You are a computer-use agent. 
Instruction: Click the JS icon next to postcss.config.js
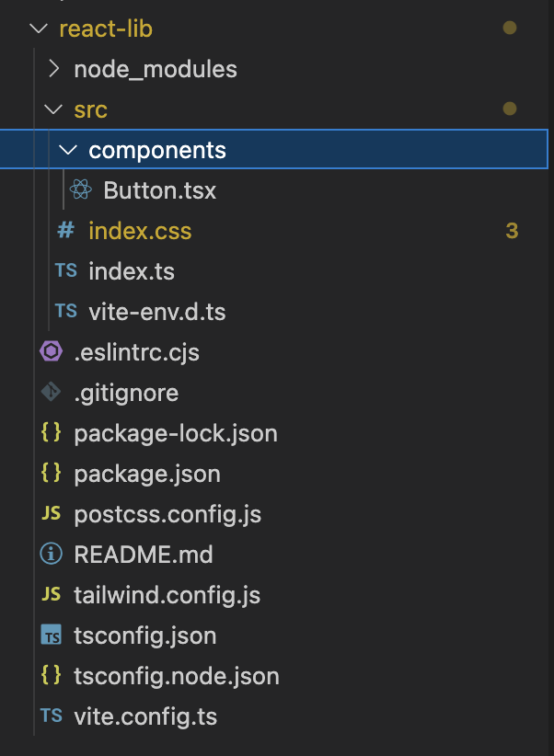[51, 513]
